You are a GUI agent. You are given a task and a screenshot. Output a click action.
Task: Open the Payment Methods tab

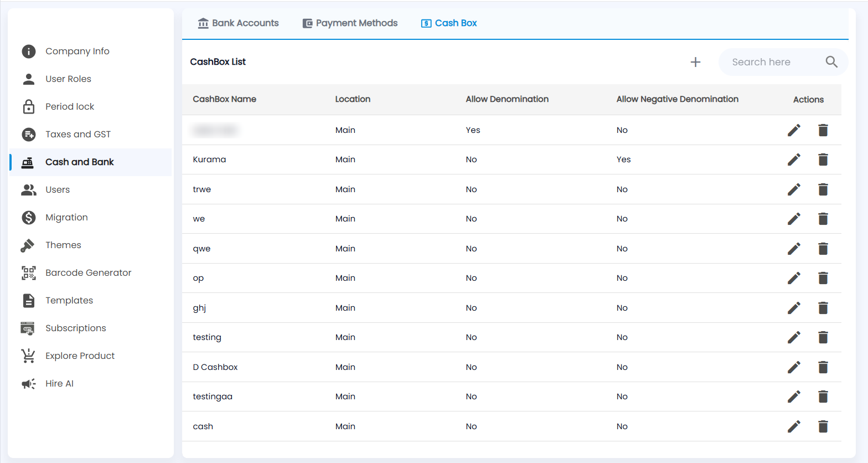[350, 23]
